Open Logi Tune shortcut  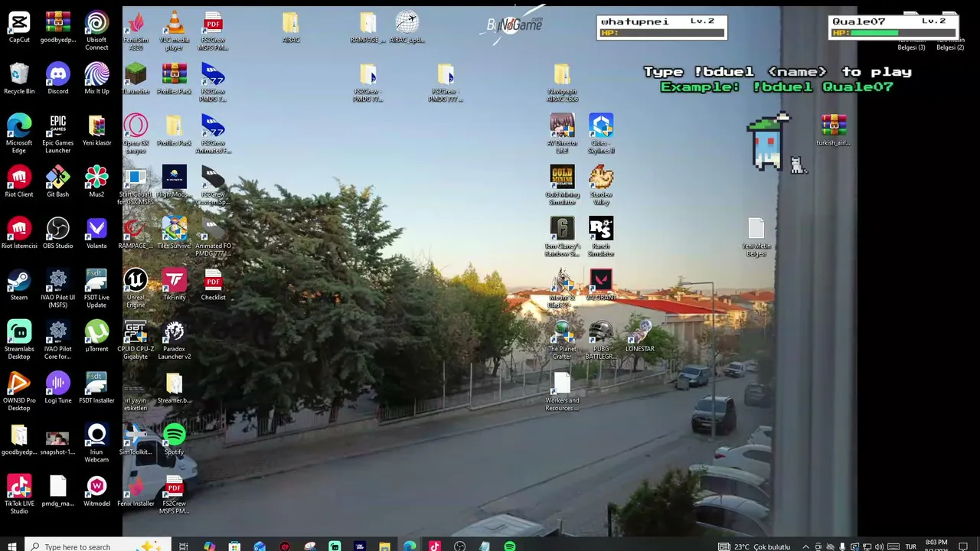coord(57,387)
